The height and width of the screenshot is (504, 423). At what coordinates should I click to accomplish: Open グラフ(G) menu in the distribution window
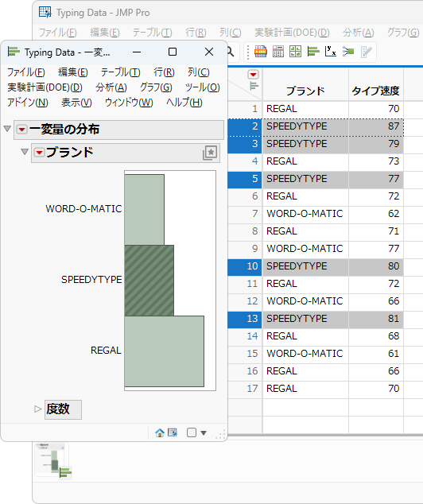(x=156, y=87)
